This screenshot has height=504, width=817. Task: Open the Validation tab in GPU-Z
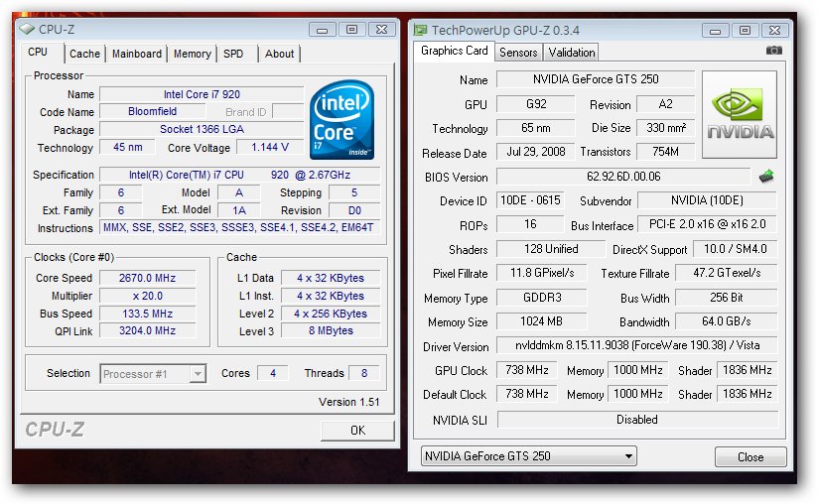click(x=572, y=53)
